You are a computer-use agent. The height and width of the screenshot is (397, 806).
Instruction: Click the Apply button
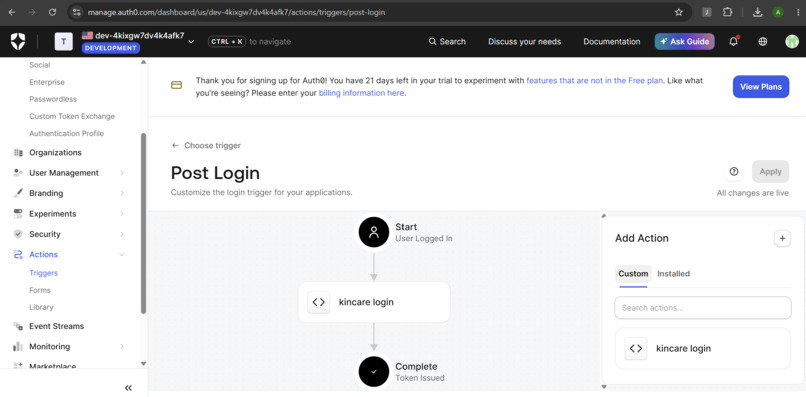click(x=770, y=172)
